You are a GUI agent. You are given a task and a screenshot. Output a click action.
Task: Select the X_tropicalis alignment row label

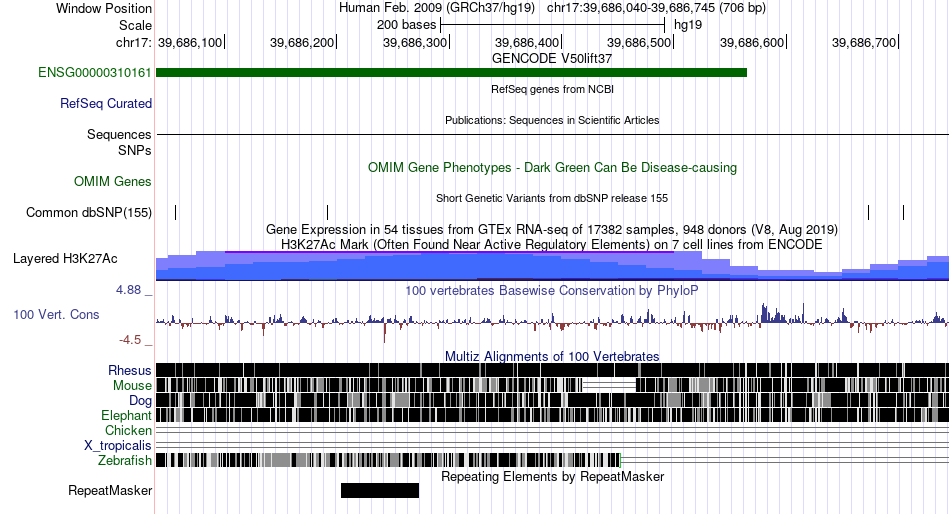point(118,446)
